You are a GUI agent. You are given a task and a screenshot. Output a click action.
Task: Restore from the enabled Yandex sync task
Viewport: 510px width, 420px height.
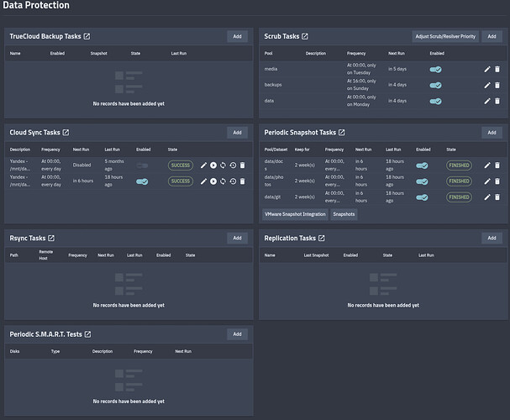tap(233, 181)
